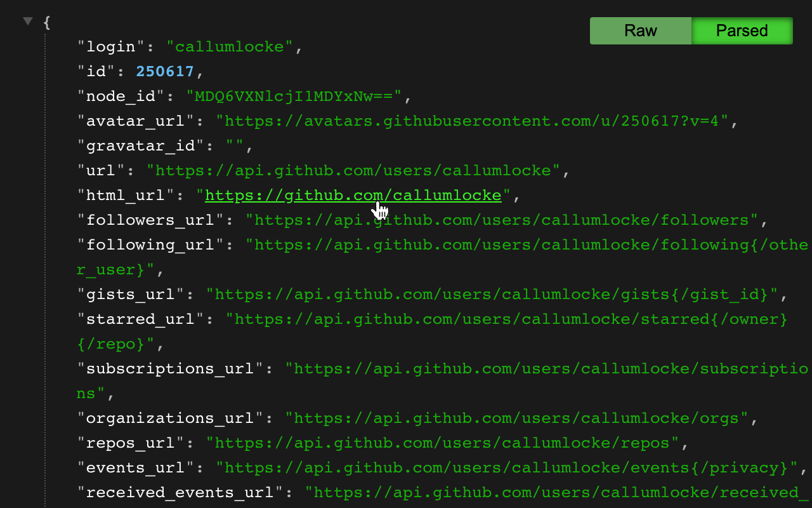Open the received_events_url link
This screenshot has height=508, width=812.
552,492
